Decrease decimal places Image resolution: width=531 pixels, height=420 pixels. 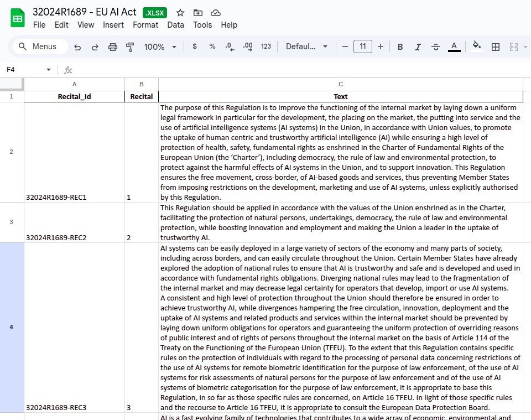coord(230,46)
